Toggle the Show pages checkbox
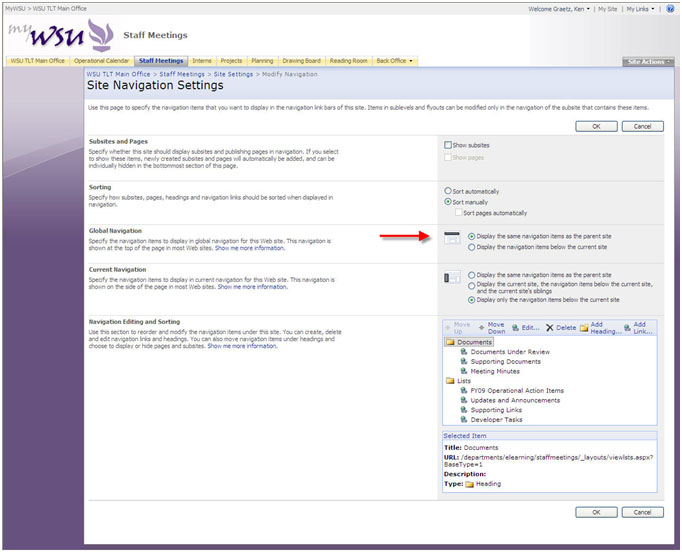This screenshot has height=553, width=682. [x=448, y=157]
